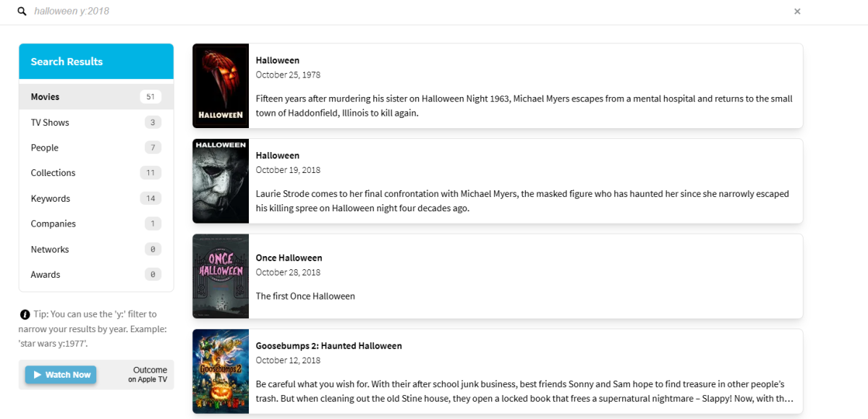Viewport: 868px width, 419px height.
Task: Select the Networks category
Action: pos(96,249)
